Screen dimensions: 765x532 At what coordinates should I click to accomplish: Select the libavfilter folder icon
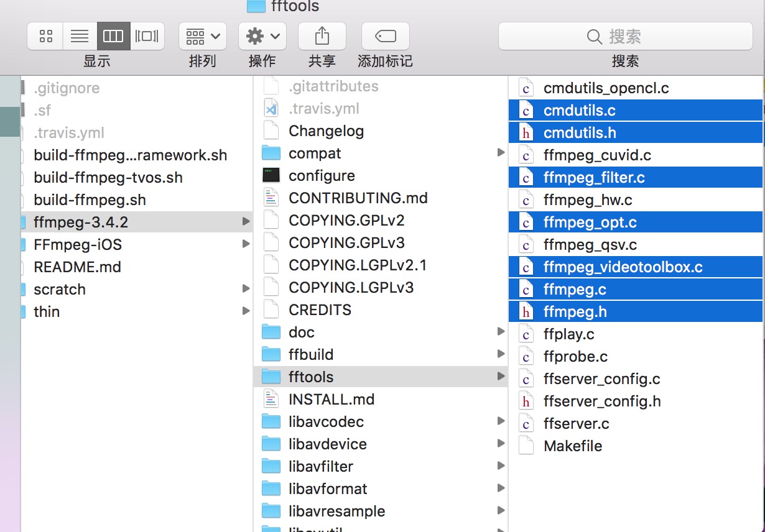(271, 466)
